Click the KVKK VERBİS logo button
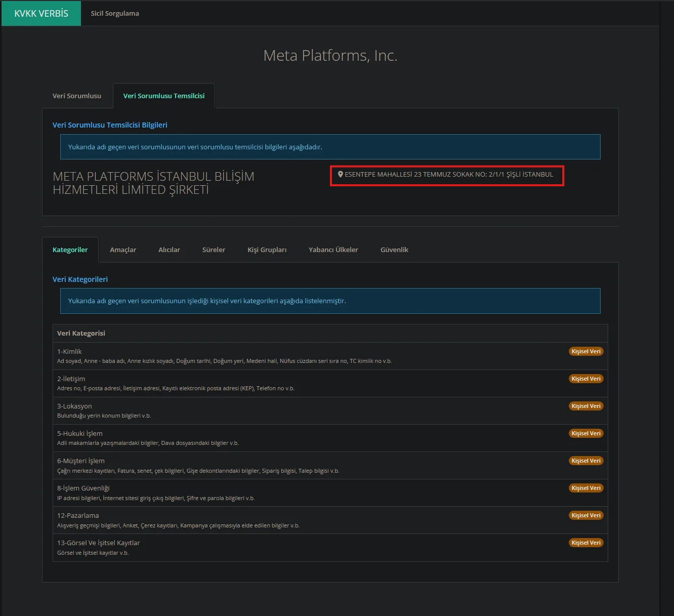 pos(41,13)
